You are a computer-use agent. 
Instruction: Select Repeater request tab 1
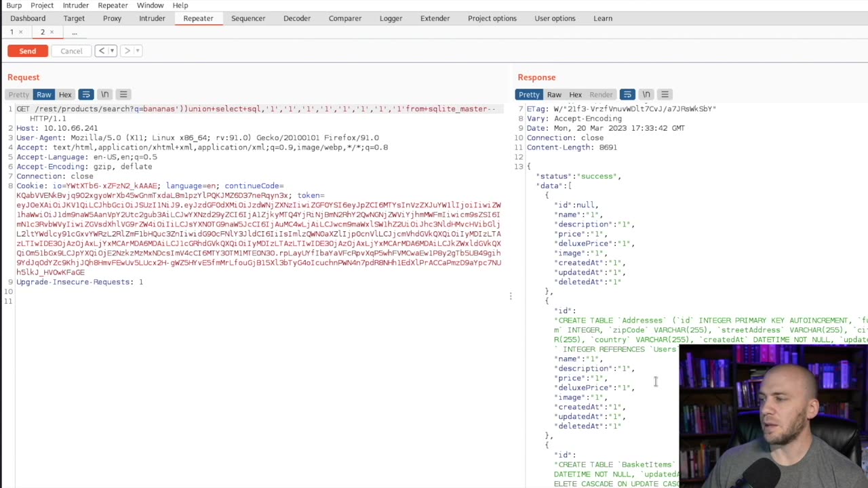12,32
